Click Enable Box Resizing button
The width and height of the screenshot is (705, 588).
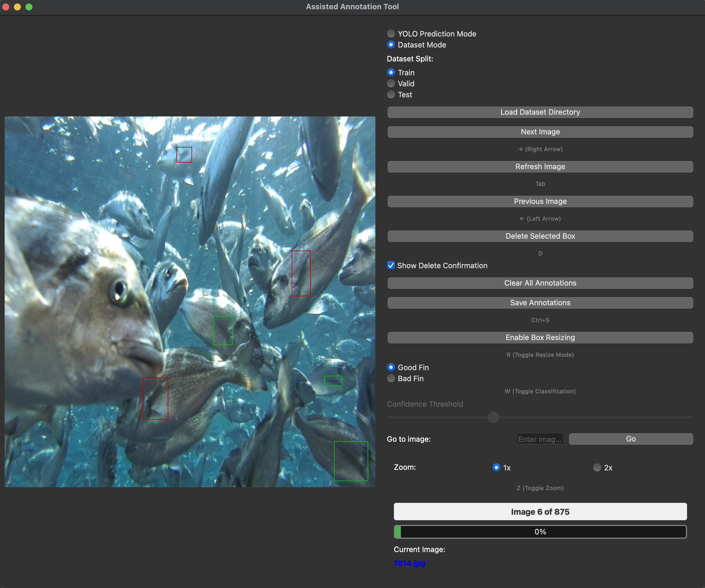pos(540,337)
